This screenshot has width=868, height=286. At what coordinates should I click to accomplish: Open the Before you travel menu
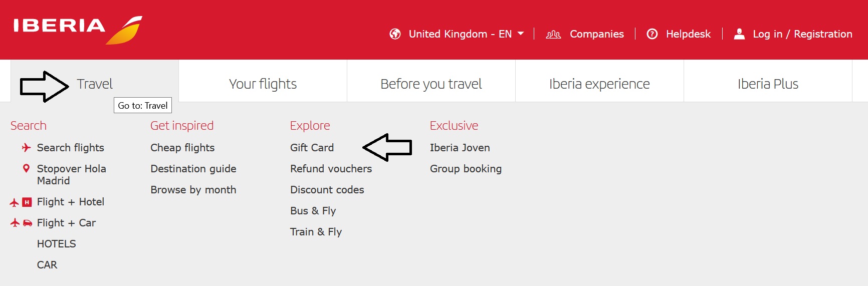(431, 84)
